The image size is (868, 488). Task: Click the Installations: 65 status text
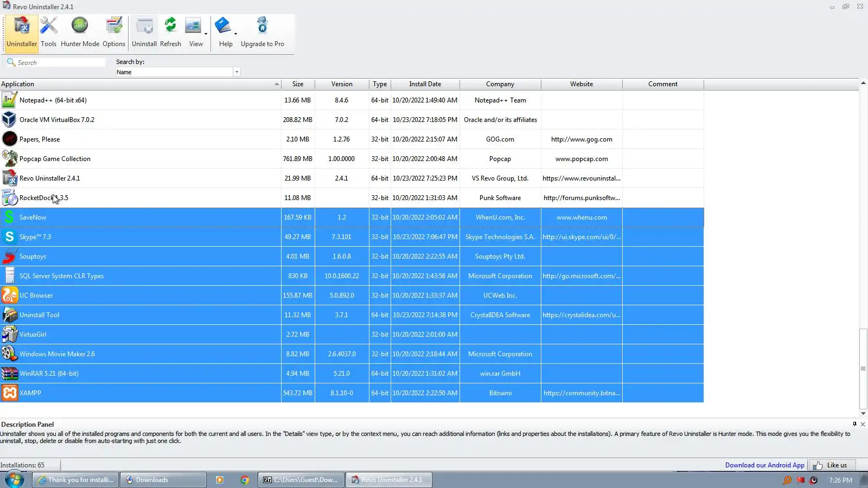tap(22, 465)
